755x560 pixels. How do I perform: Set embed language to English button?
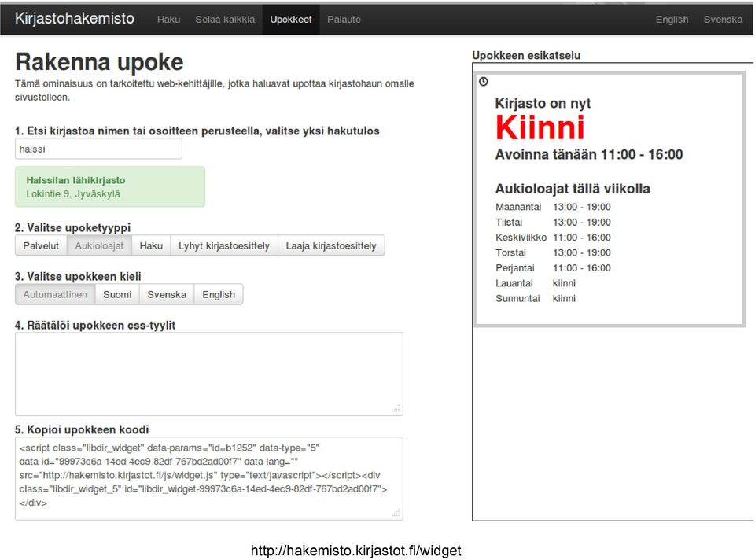point(219,294)
